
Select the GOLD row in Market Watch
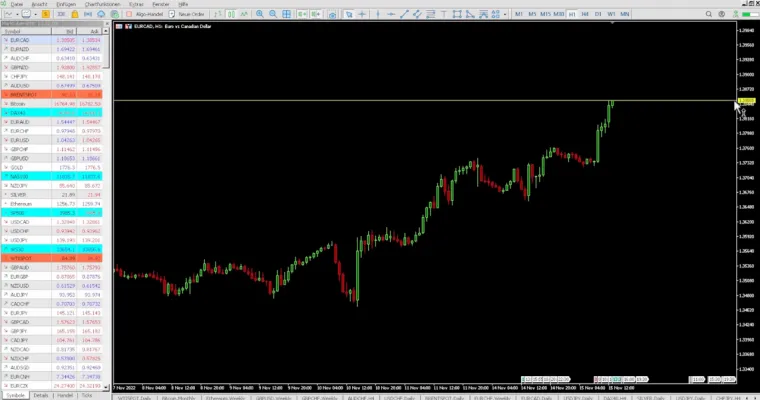pyautogui.click(x=52, y=167)
